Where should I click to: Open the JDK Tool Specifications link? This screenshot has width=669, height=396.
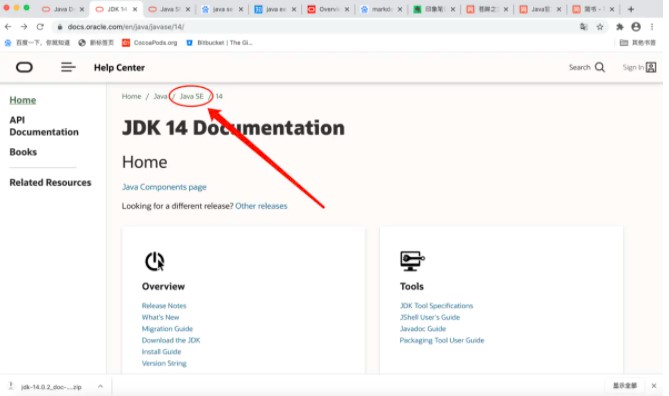pyautogui.click(x=436, y=306)
